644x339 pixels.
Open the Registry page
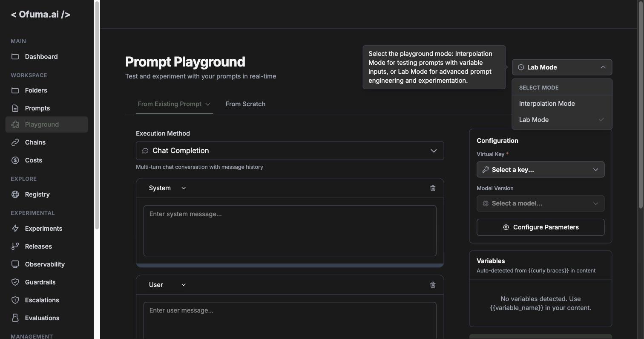coord(46,194)
